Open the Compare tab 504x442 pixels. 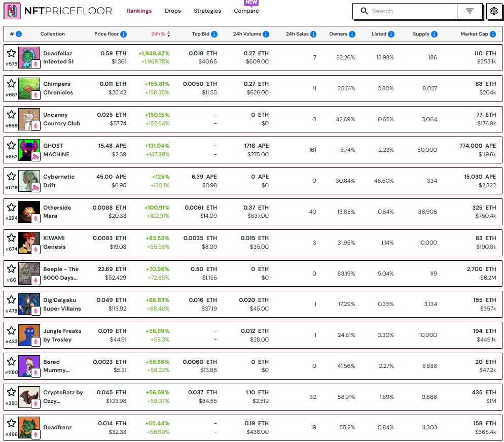tap(246, 11)
